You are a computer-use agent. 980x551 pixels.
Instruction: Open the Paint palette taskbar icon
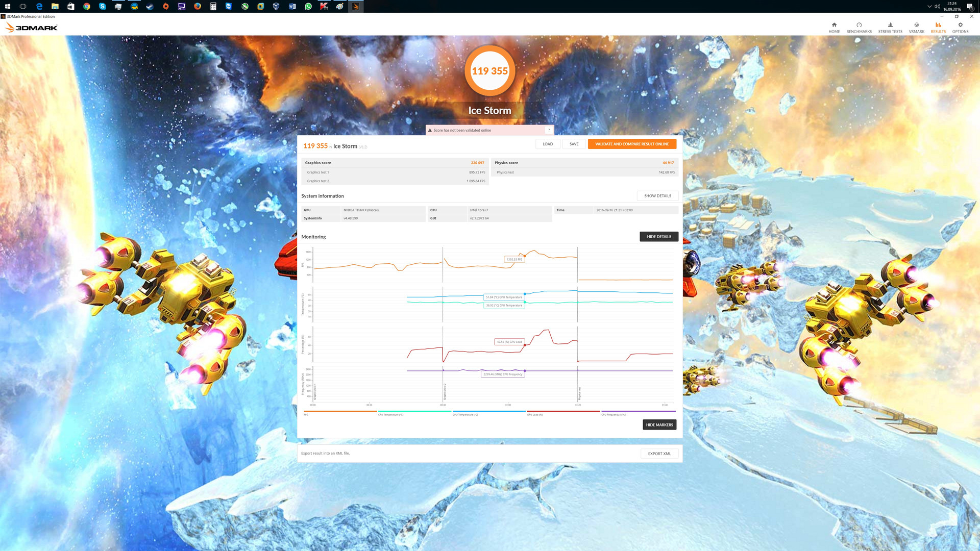click(x=340, y=6)
